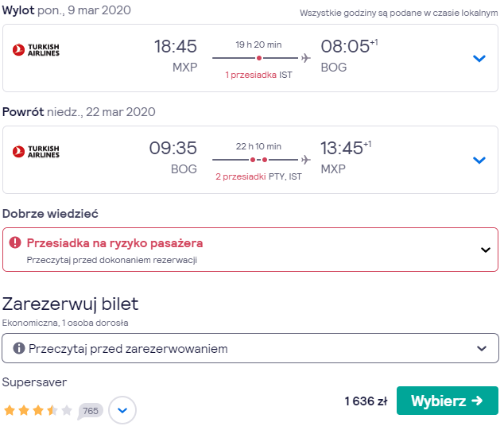Image resolution: width=504 pixels, height=430 pixels.
Task: Click the green Wybierz button
Action: click(448, 401)
